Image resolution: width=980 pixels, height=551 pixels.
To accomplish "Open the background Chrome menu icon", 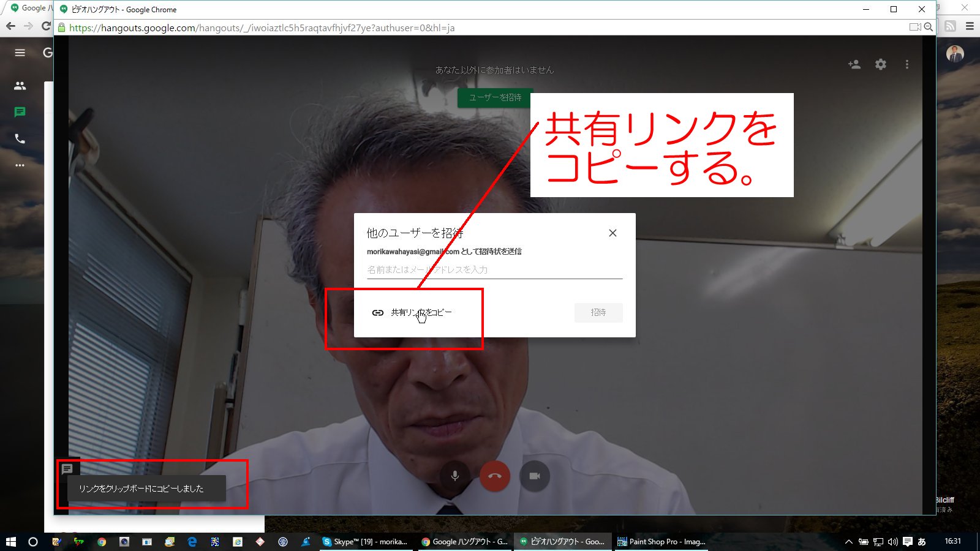I will (x=970, y=26).
